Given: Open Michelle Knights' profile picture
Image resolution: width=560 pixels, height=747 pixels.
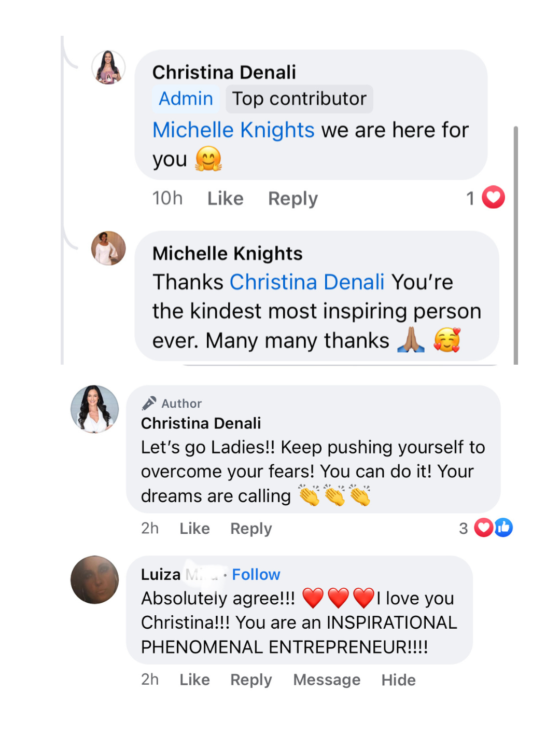Looking at the screenshot, I should (108, 248).
